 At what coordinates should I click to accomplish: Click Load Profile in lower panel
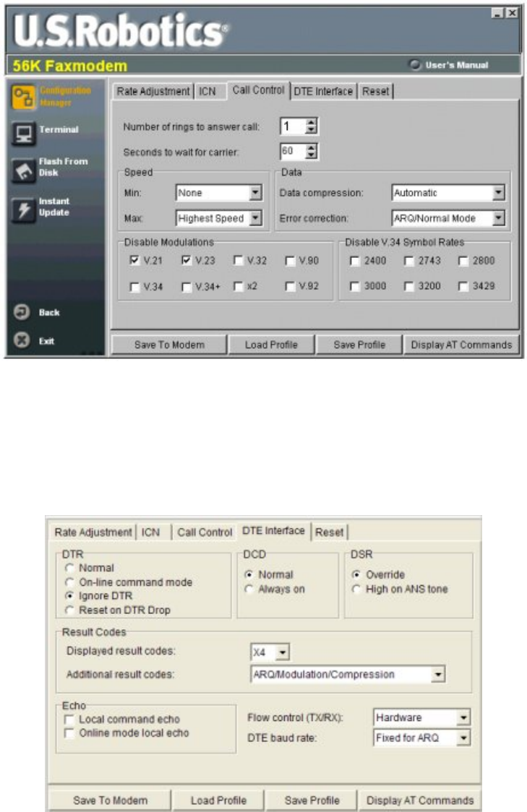(218, 800)
